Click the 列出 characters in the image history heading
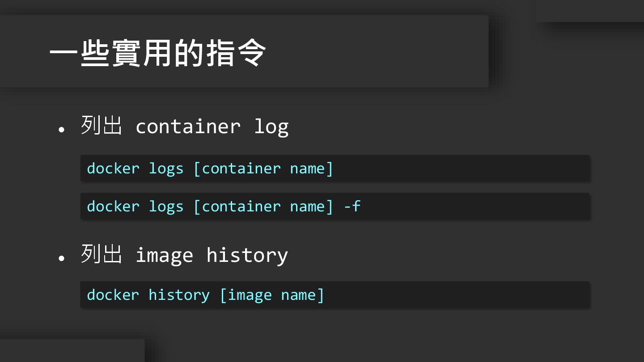Screen dimensions: 644x362 pos(102,254)
